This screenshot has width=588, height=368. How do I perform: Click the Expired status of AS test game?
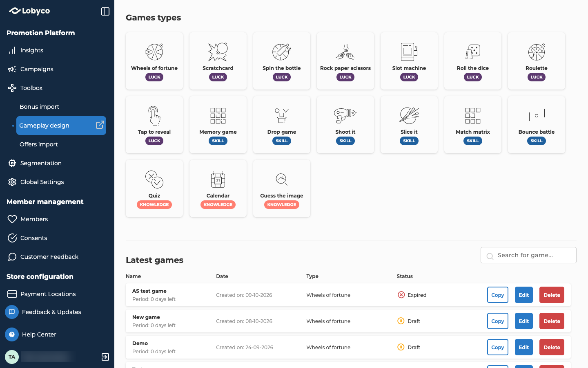pos(412,295)
